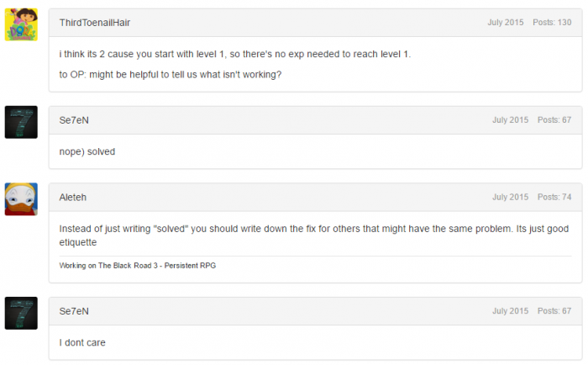Viewport: 588px width, 365px height.
Task: Click July 2015 date on "I dont care" post
Action: tap(510, 311)
